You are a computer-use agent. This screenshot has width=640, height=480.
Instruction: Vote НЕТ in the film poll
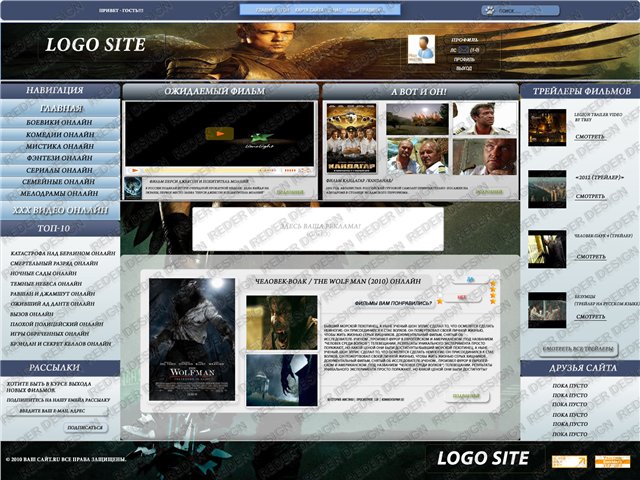point(462,298)
